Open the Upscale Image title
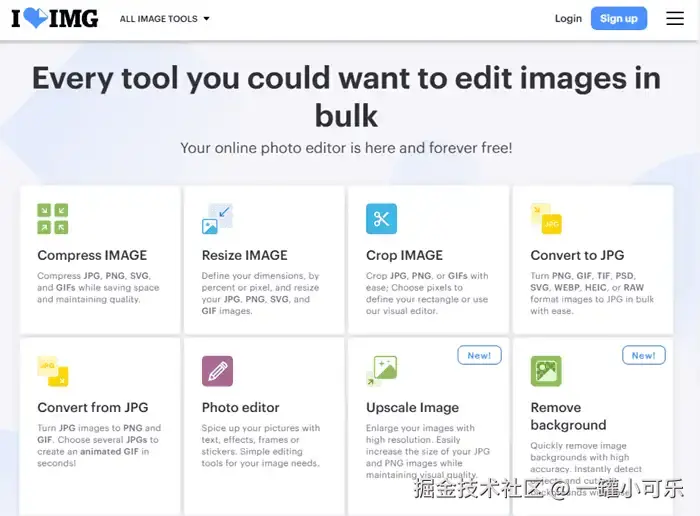700x516 pixels. (x=412, y=408)
